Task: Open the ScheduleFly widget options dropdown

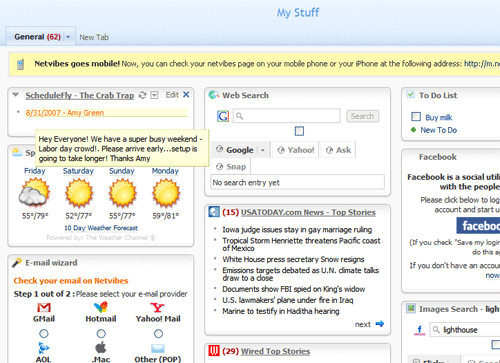Action: click(154, 95)
